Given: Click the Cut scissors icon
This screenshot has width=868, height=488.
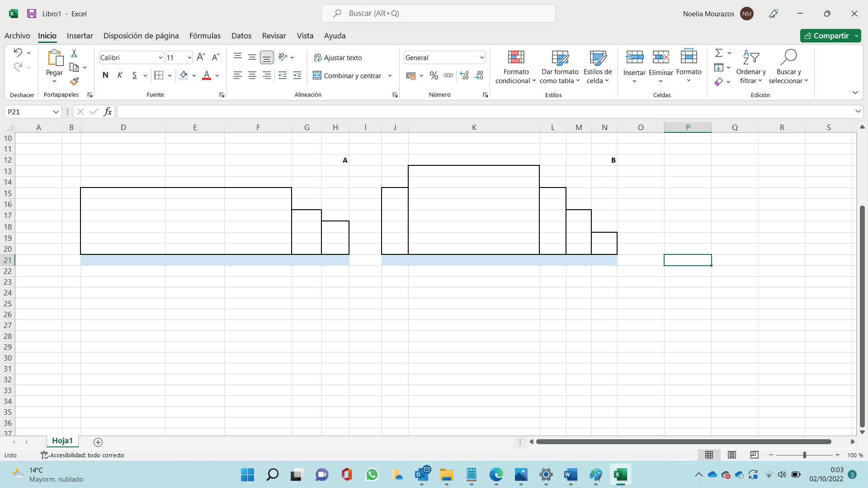Looking at the screenshot, I should [74, 53].
